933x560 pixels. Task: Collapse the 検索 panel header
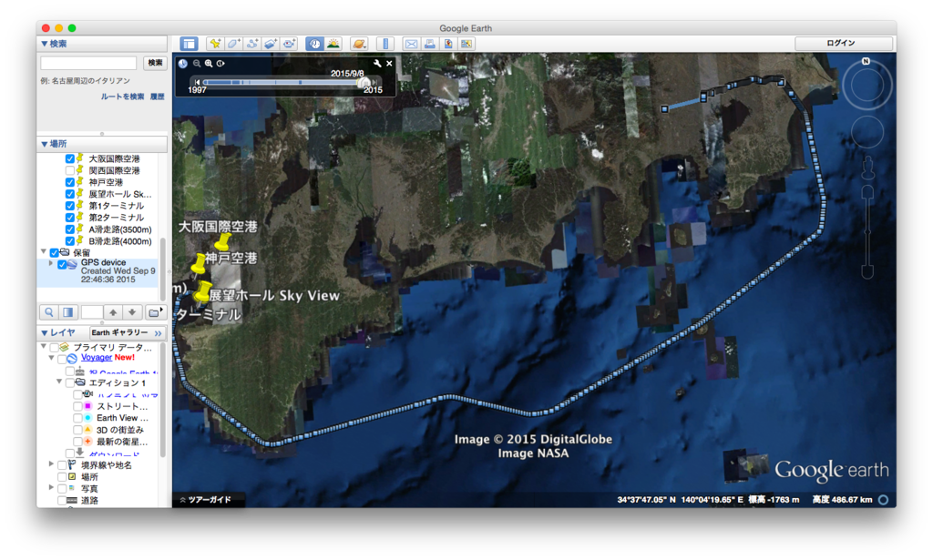coord(102,44)
